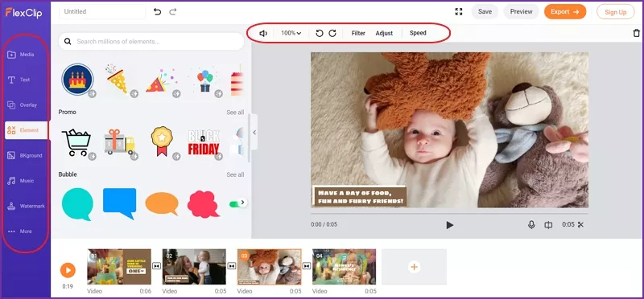Edit transition between clips 02 and 03

pos(232,266)
